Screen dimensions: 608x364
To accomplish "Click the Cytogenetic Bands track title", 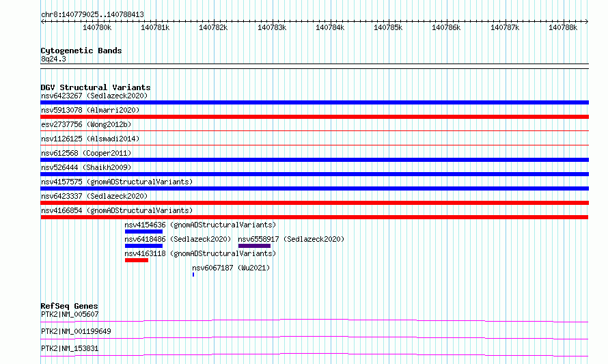I will 81,51.
